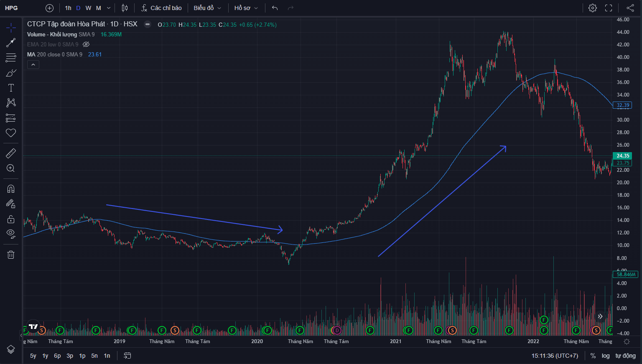Screen dimensions: 642x364
Task: Open the object tree layers icon
Action: pos(11,349)
